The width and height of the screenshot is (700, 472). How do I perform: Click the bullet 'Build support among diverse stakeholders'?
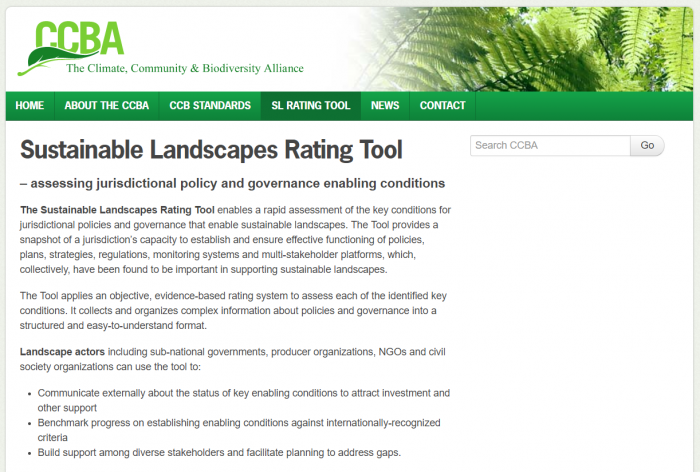(219, 452)
